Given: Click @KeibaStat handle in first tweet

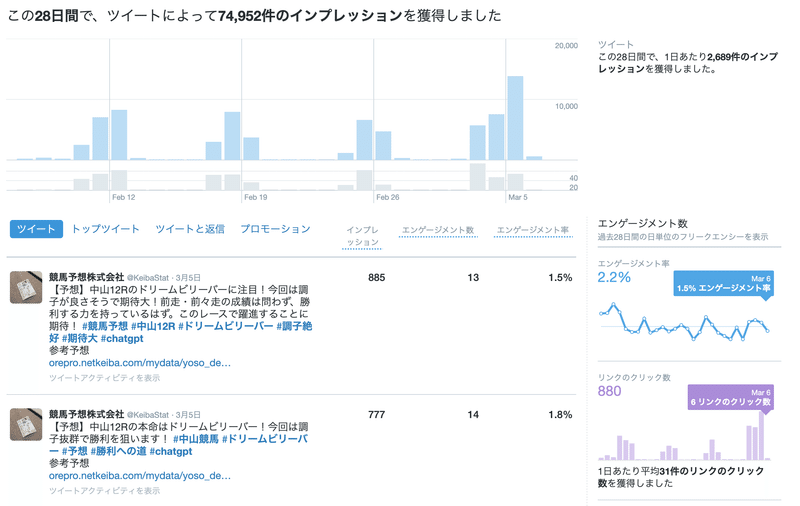Looking at the screenshot, I should pyautogui.click(x=147, y=278).
